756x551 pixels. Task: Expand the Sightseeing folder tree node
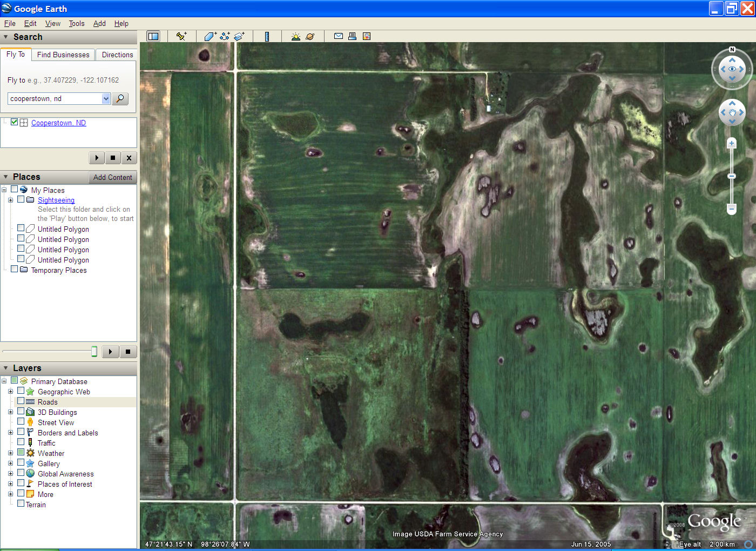click(10, 200)
